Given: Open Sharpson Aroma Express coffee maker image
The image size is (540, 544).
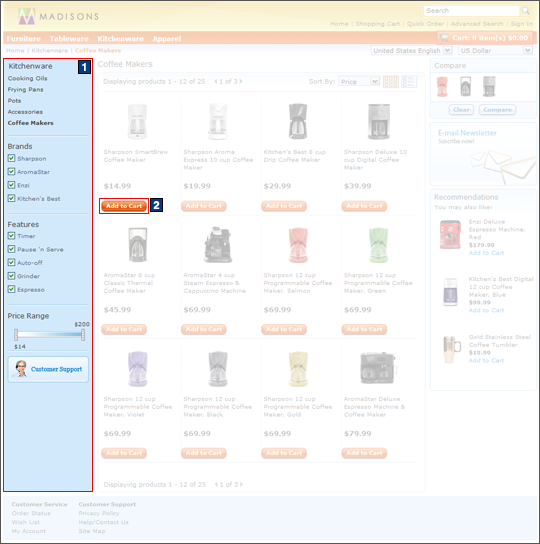Looking at the screenshot, I should [218, 121].
